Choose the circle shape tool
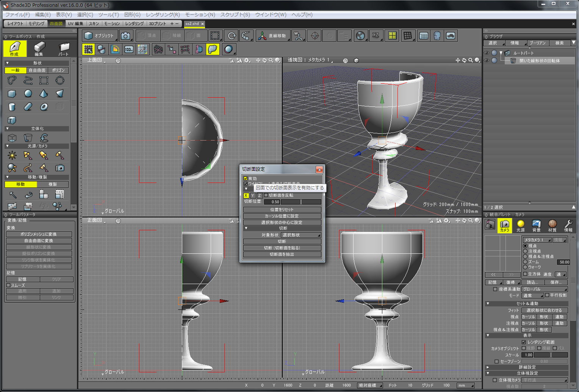 (x=60, y=80)
